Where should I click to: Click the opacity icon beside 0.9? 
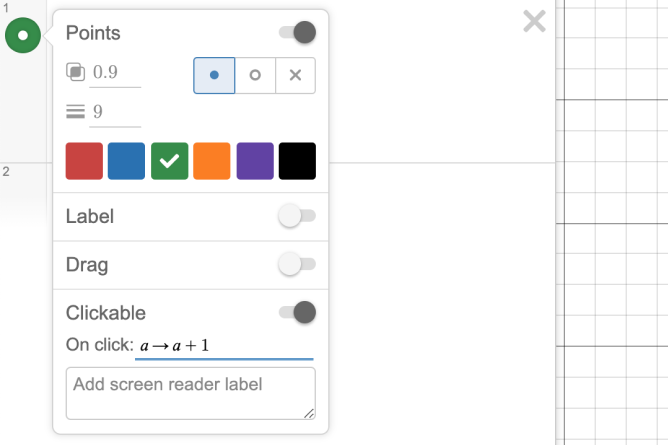pyautogui.click(x=75, y=72)
